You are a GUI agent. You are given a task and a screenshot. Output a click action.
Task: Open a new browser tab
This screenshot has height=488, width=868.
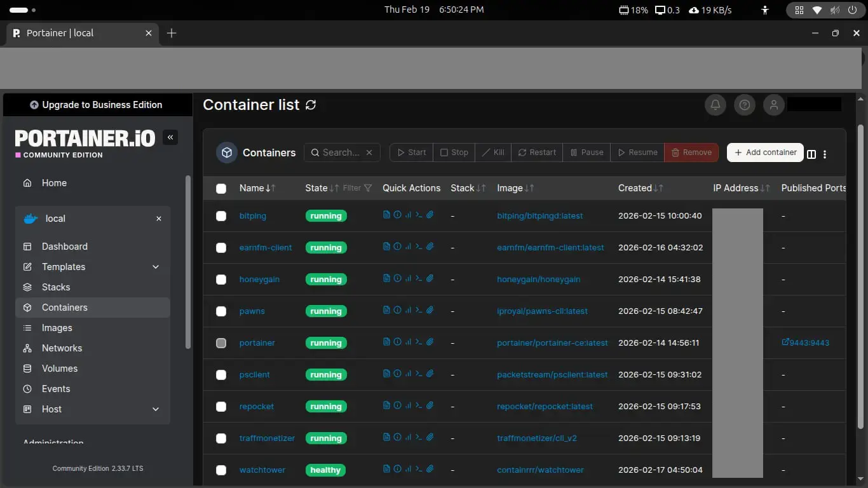(x=172, y=33)
